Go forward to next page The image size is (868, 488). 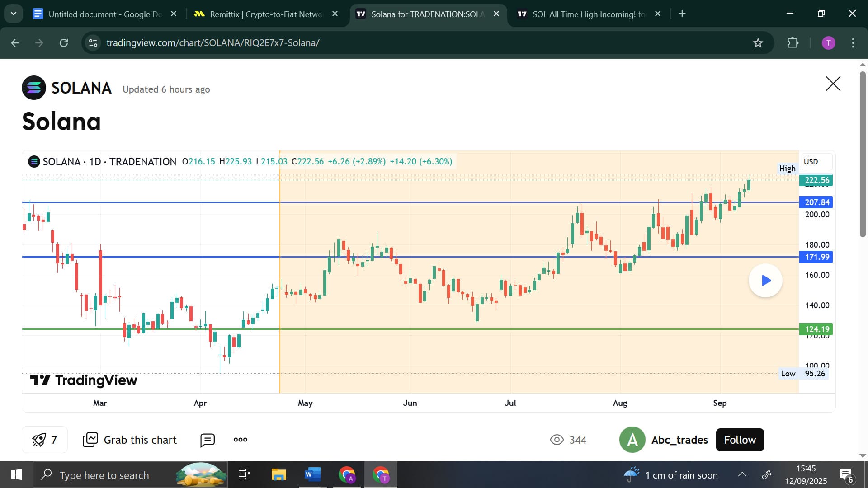[39, 43]
